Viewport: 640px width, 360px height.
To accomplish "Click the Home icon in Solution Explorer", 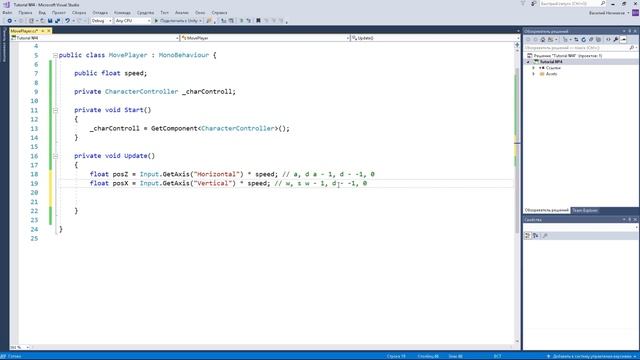I will [x=543, y=40].
